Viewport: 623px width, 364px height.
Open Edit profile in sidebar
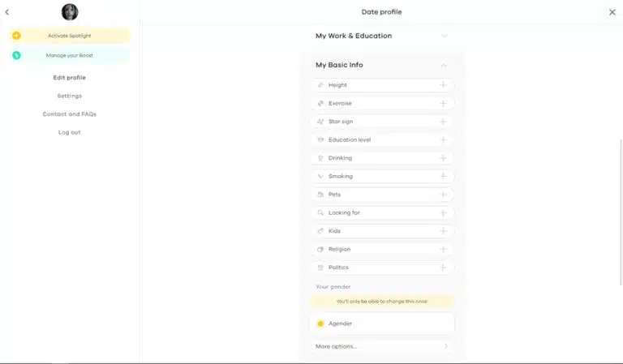click(x=70, y=78)
